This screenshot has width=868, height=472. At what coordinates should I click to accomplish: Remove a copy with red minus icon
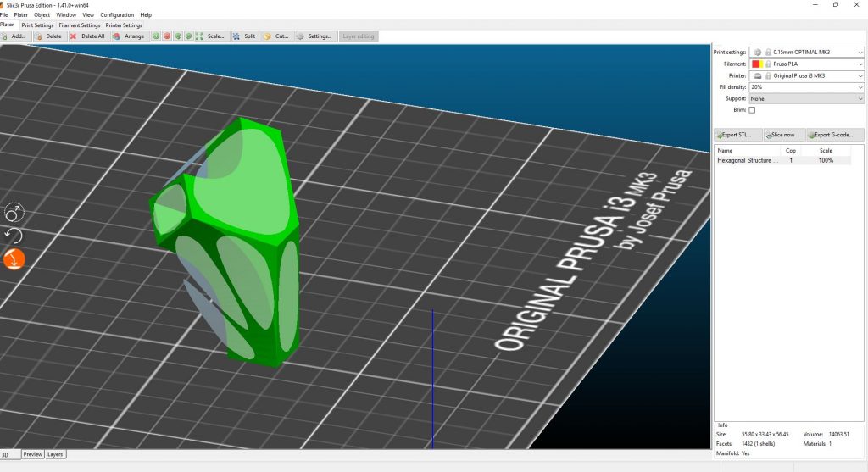coord(167,36)
